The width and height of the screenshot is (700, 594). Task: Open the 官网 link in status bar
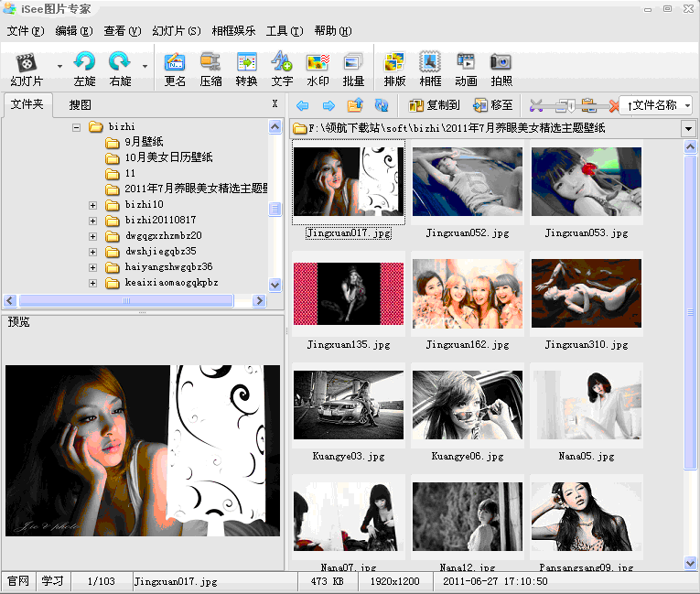(18, 581)
